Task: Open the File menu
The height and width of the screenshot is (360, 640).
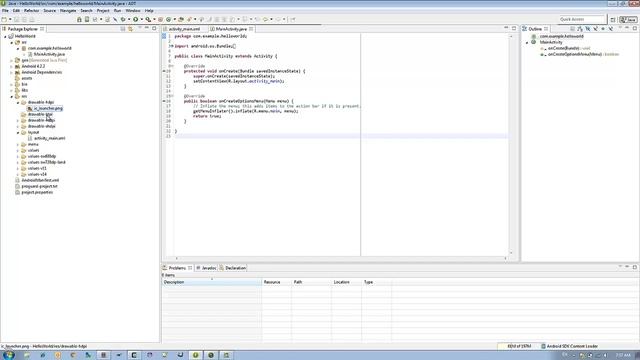Action: click(x=5, y=11)
